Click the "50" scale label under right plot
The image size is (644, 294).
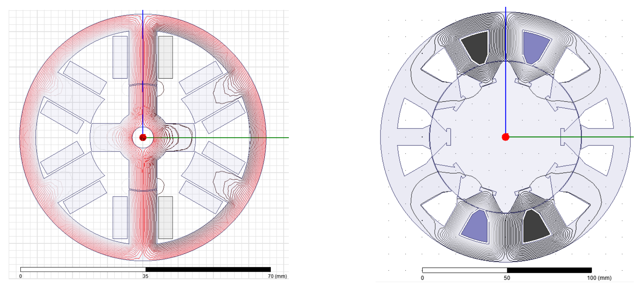tap(507, 278)
